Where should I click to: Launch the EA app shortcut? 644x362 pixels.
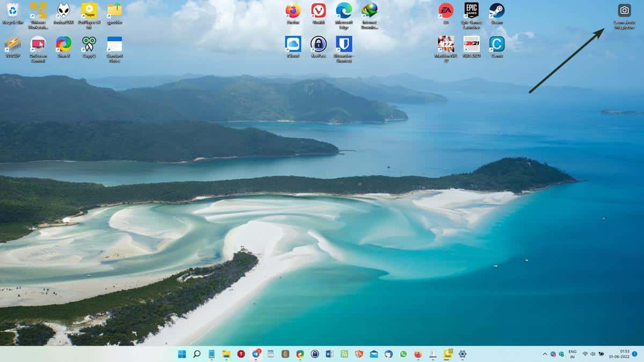point(446,14)
